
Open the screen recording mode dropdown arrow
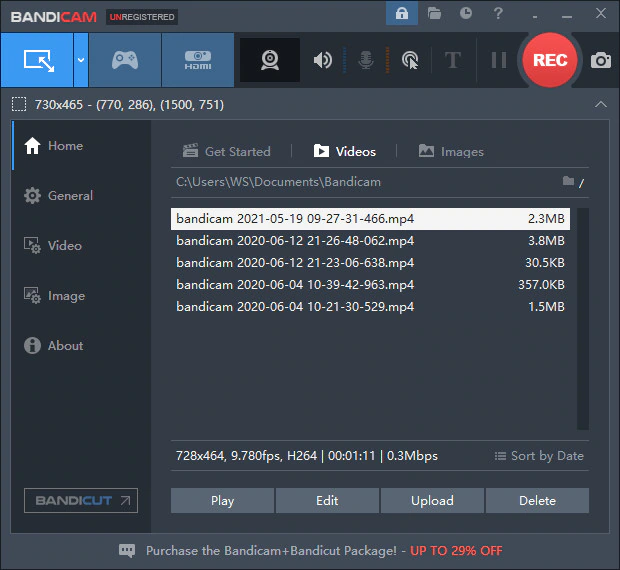[81, 60]
